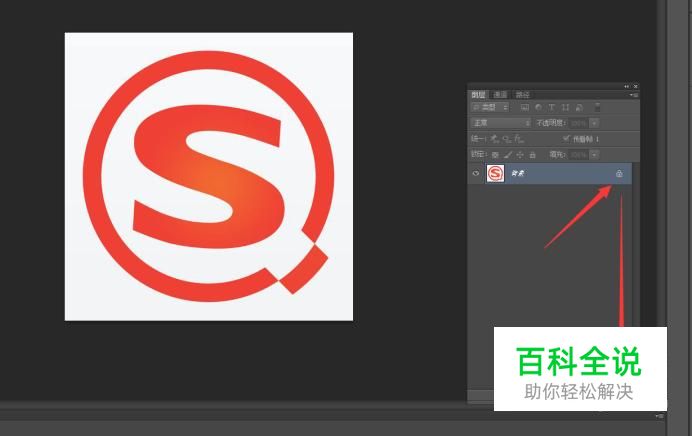This screenshot has height=436, width=692.
Task: Toggle the layer filtering switch
Action: coord(598,107)
